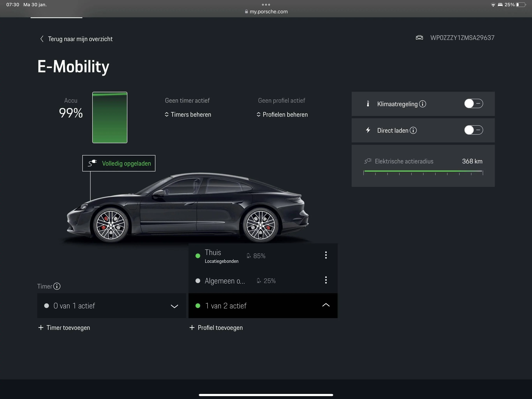Click the lock icon in address bar
The image size is (532, 399).
pyautogui.click(x=246, y=11)
